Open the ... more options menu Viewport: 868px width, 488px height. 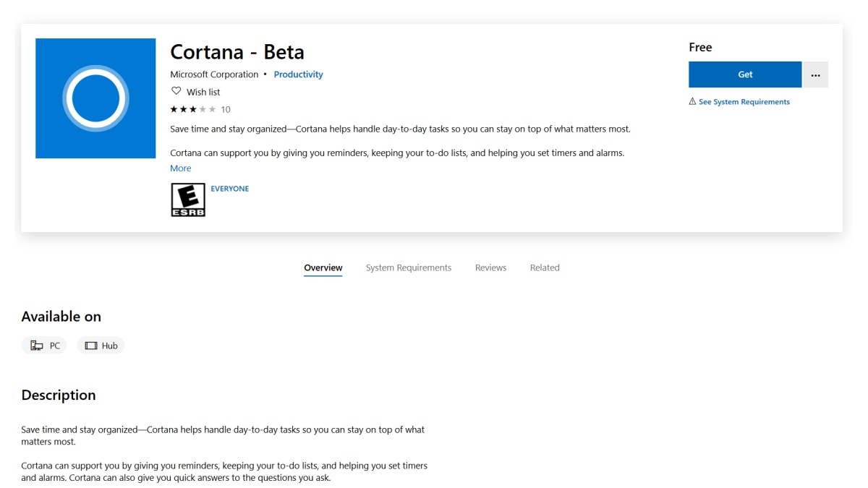tap(815, 74)
